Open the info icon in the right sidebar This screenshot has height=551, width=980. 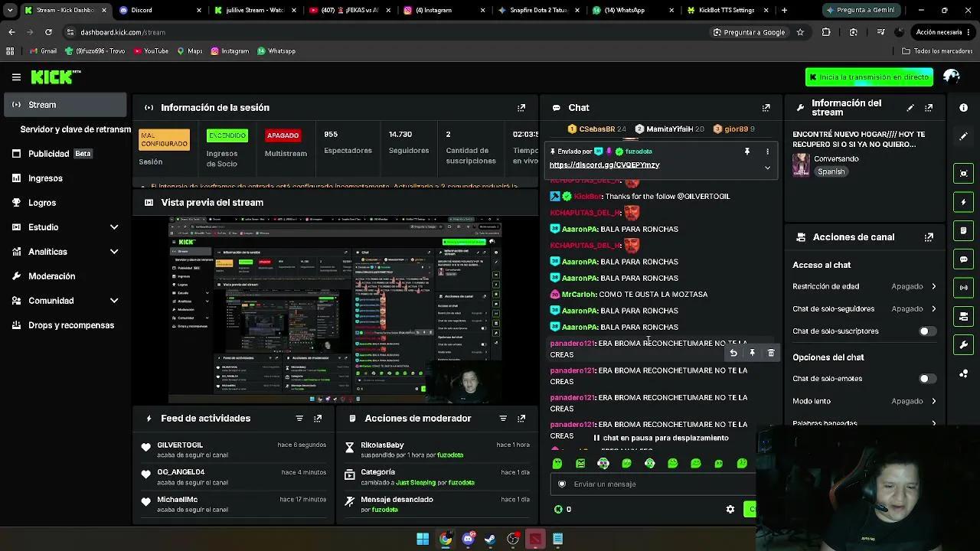click(x=963, y=108)
